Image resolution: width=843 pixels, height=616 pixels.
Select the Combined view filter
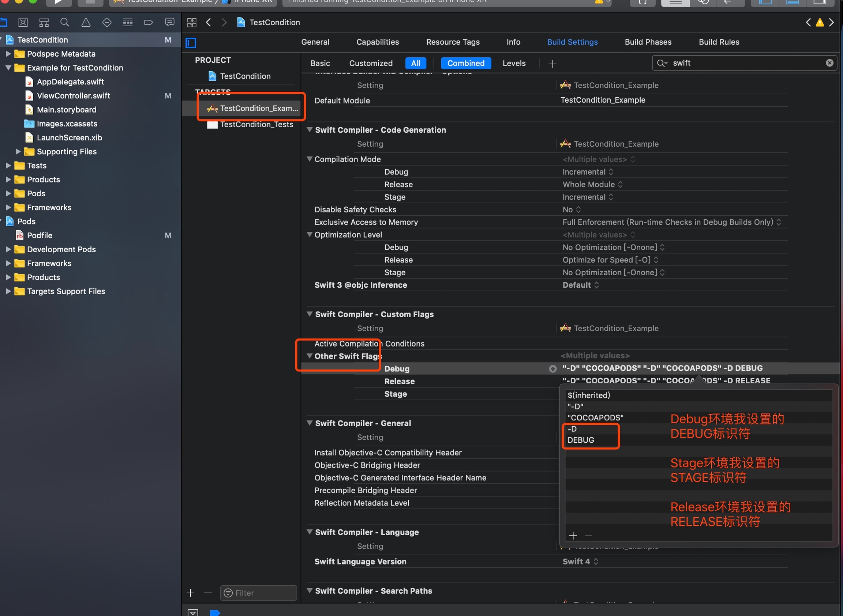point(465,63)
